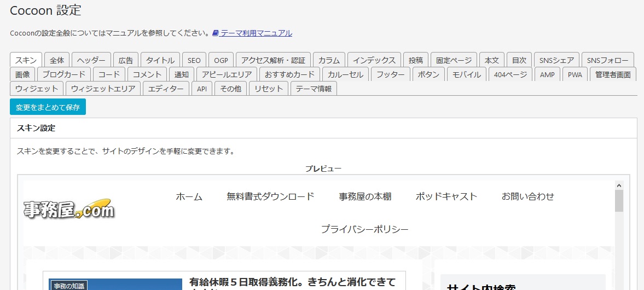The image size is (644, 290).
Task: Click the preview scrollbar up arrow
Action: (619, 185)
